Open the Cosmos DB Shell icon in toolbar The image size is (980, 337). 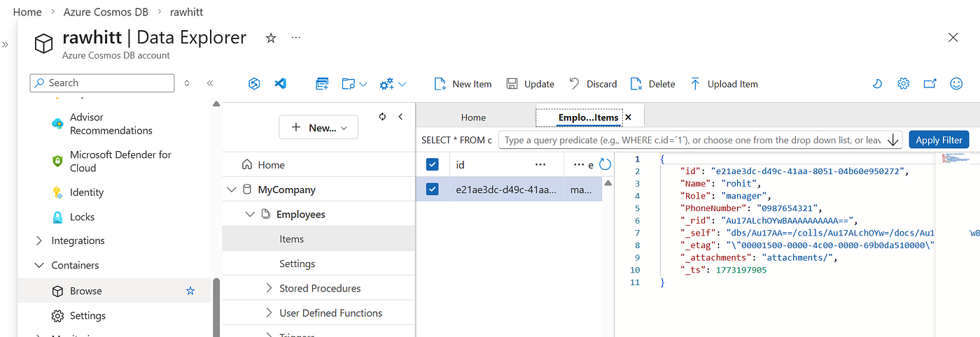(255, 84)
